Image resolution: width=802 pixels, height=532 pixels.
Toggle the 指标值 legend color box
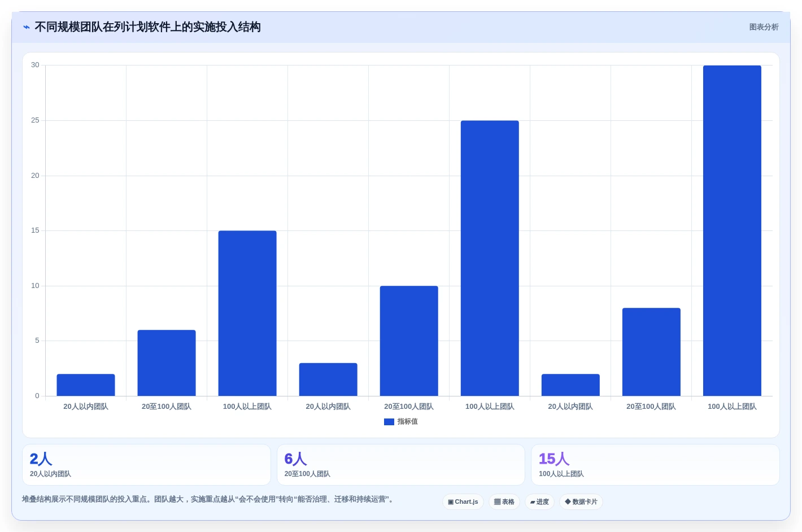coord(389,422)
